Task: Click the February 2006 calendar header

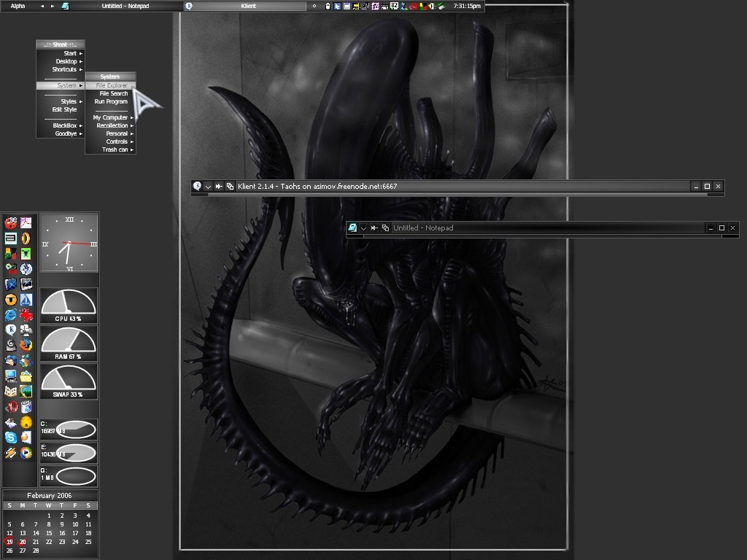Action: point(50,495)
